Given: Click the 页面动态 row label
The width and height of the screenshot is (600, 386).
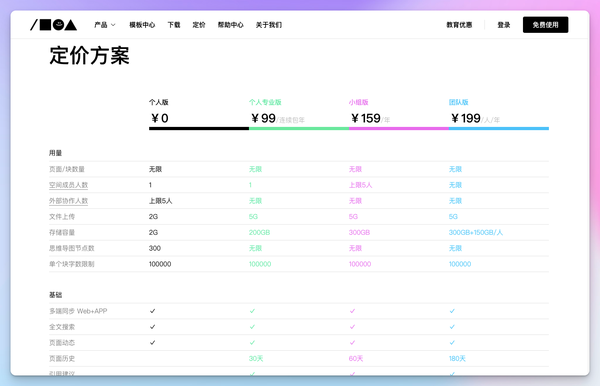Looking at the screenshot, I should click(62, 343).
